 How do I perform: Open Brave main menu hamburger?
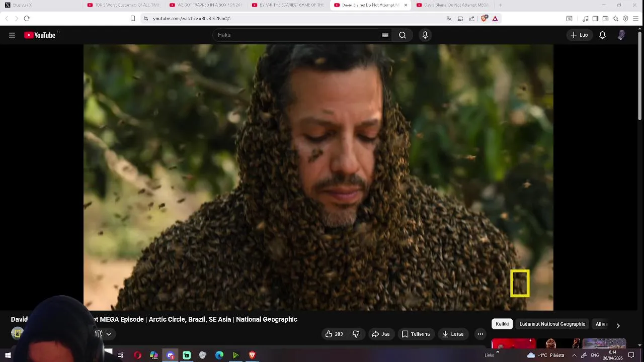point(636,19)
